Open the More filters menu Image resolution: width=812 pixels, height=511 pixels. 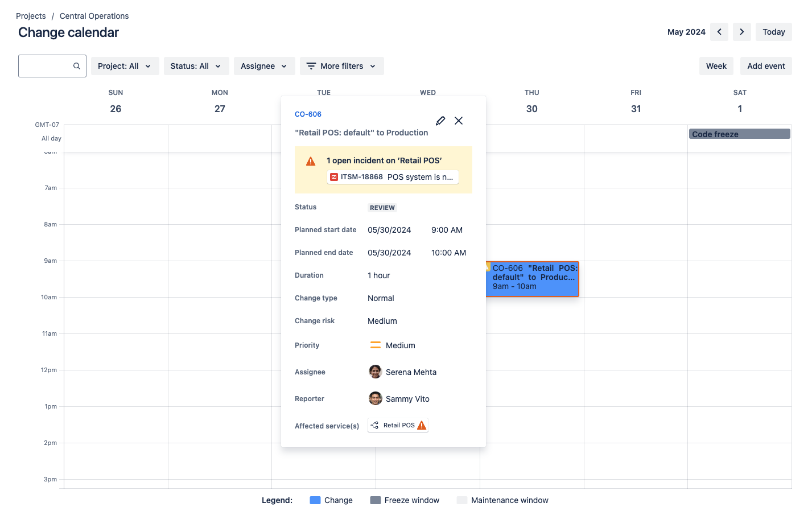click(x=341, y=65)
